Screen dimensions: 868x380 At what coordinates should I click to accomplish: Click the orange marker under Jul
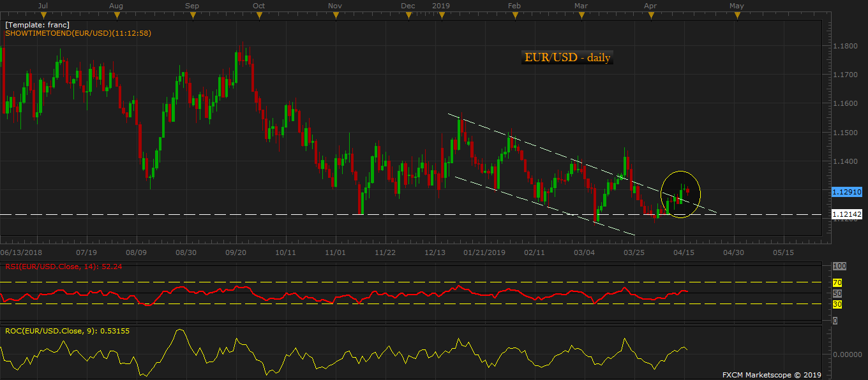(42, 16)
